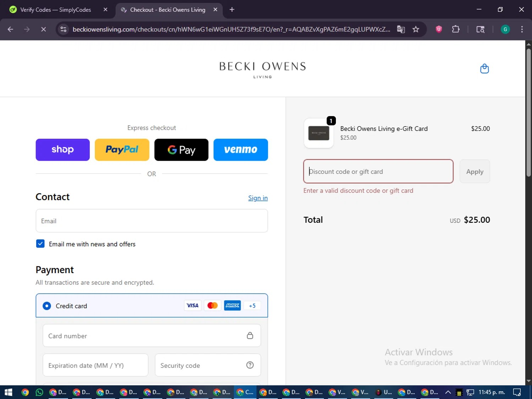
Task: Click the Visa card logo
Action: pyautogui.click(x=193, y=306)
